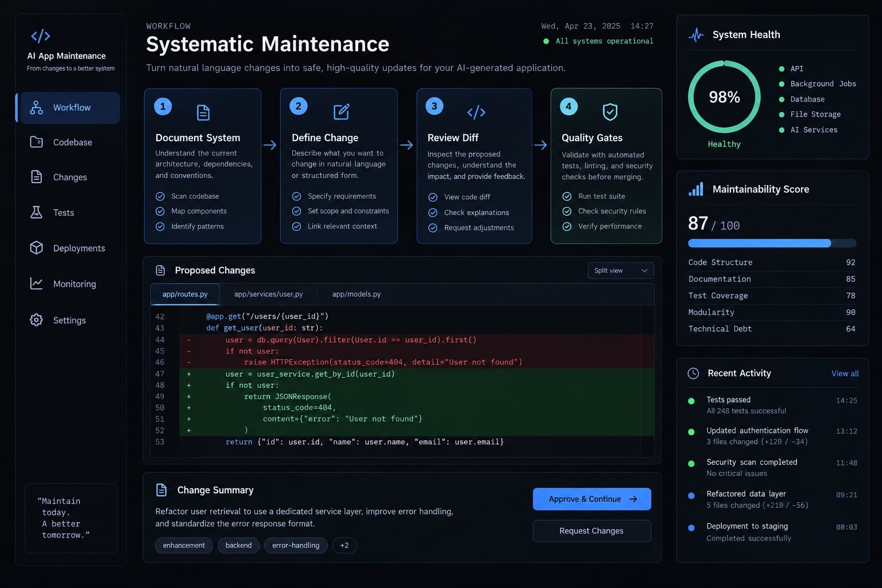The width and height of the screenshot is (882, 588).
Task: Click the Codebase folder icon
Action: coord(36,142)
